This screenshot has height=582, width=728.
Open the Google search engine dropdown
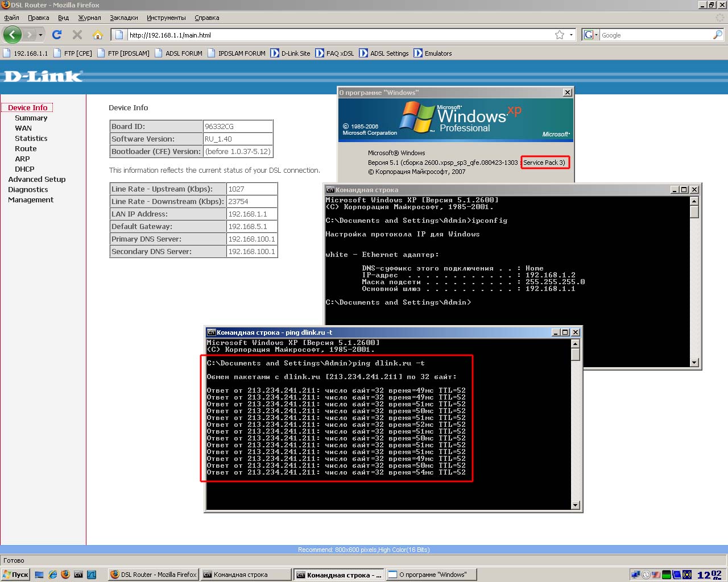point(590,35)
